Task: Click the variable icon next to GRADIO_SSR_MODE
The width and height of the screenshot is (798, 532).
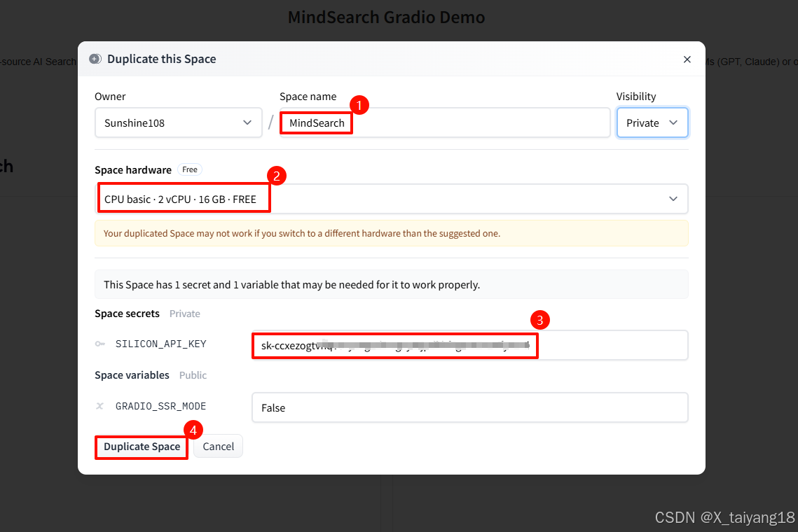Action: click(x=99, y=406)
